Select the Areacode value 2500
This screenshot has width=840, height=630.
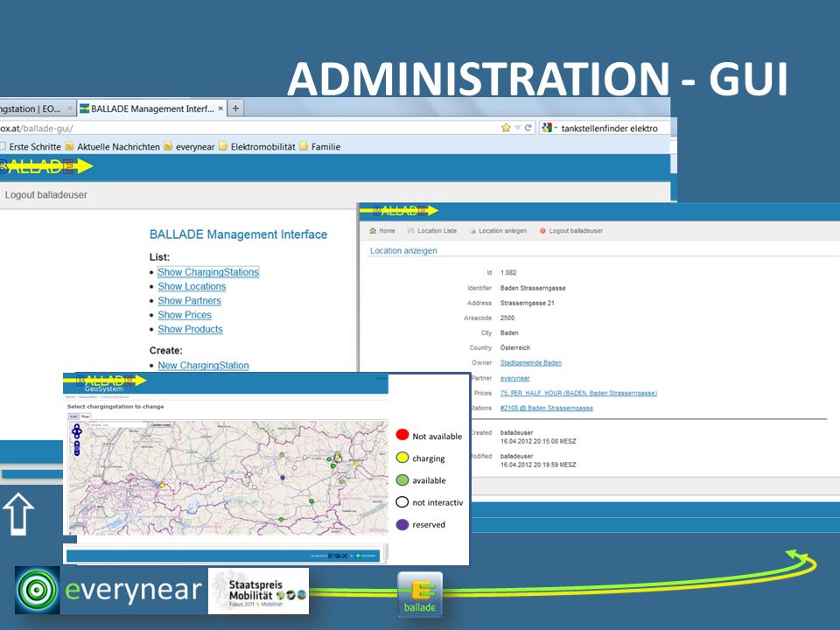(x=507, y=318)
